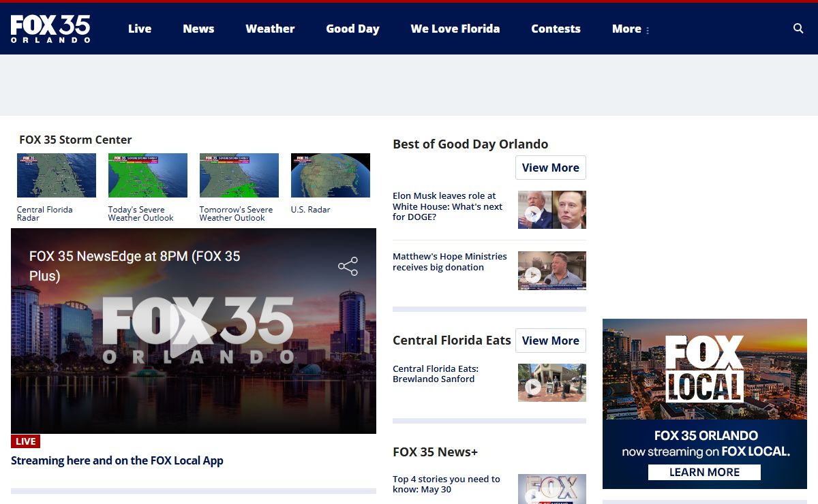The width and height of the screenshot is (818, 504).
Task: Play the Matthew's Hope Ministries video thumbnail
Action: (552, 270)
